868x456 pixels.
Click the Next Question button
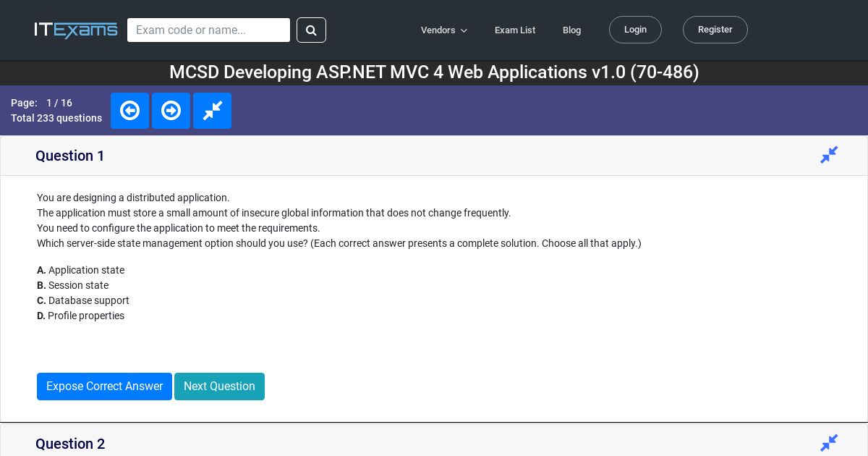[219, 387]
